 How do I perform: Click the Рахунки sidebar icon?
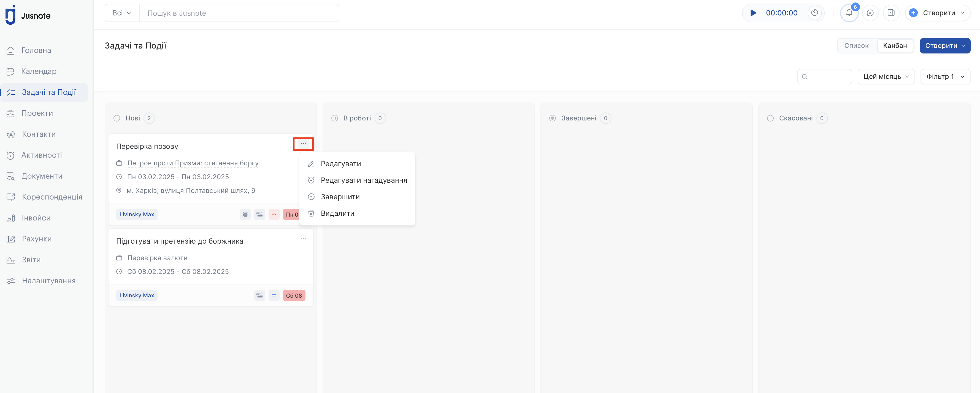pos(11,239)
